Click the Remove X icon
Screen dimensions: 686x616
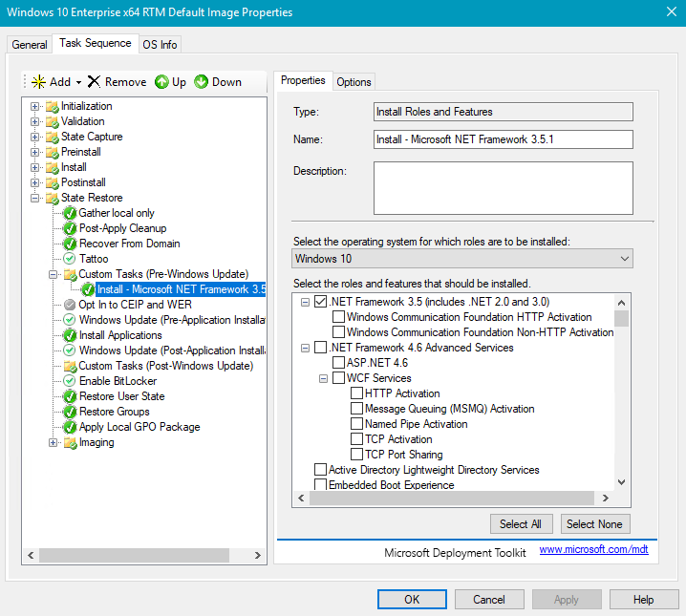(94, 82)
